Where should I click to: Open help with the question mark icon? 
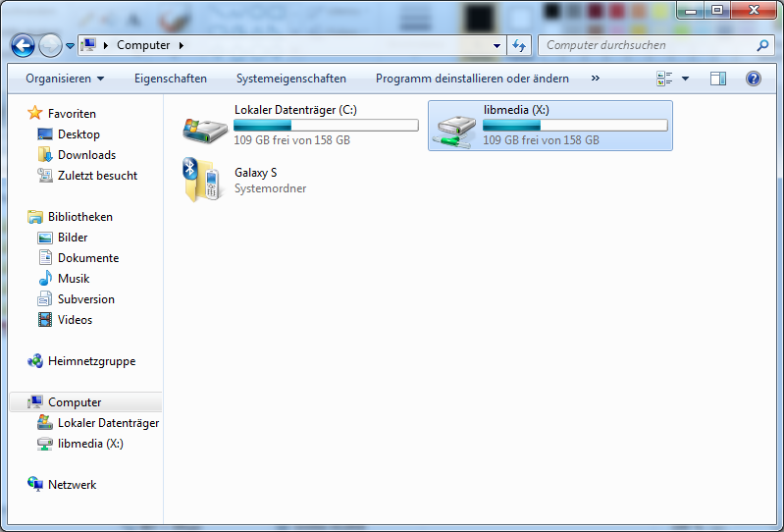point(753,79)
